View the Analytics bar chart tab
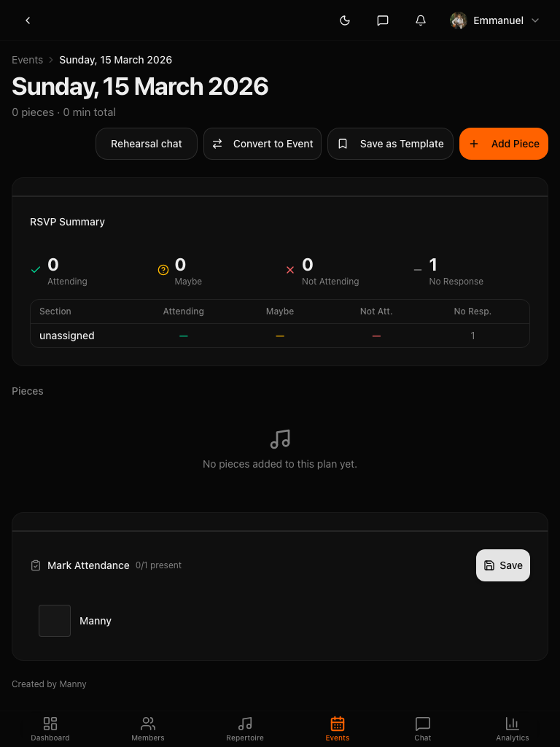The width and height of the screenshot is (560, 747). (513, 728)
